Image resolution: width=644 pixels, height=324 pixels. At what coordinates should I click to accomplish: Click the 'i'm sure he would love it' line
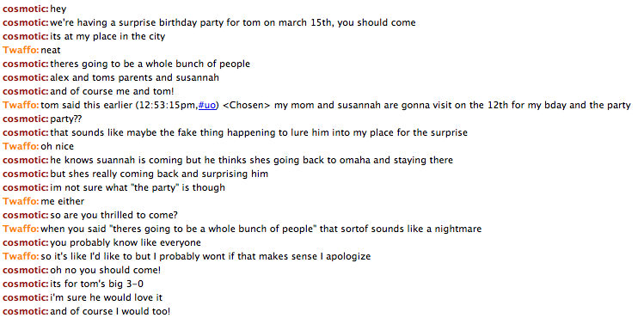[107, 297]
